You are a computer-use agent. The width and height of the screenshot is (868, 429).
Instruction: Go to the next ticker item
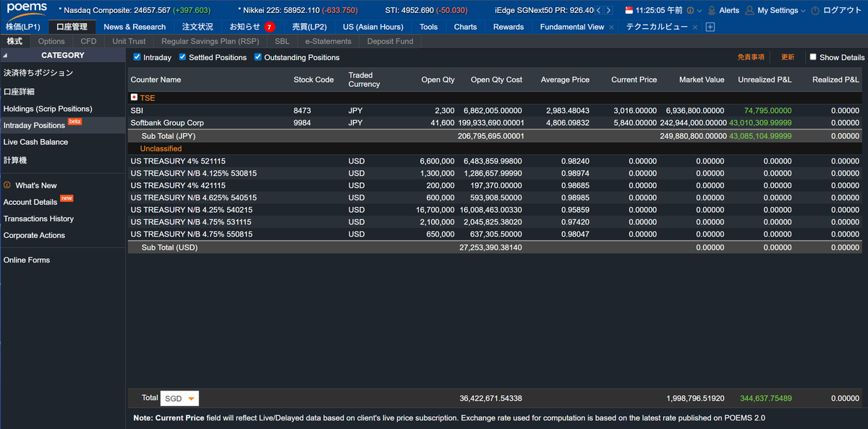click(608, 10)
